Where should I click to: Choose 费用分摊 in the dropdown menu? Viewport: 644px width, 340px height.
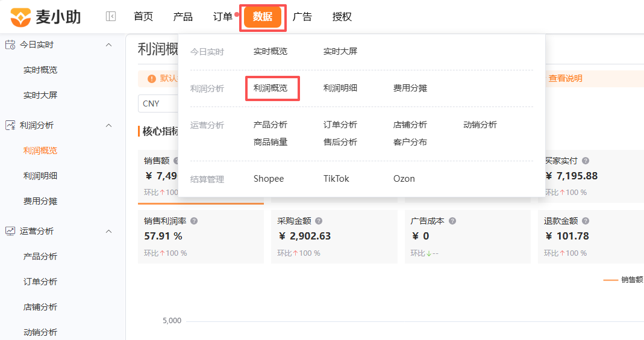410,88
